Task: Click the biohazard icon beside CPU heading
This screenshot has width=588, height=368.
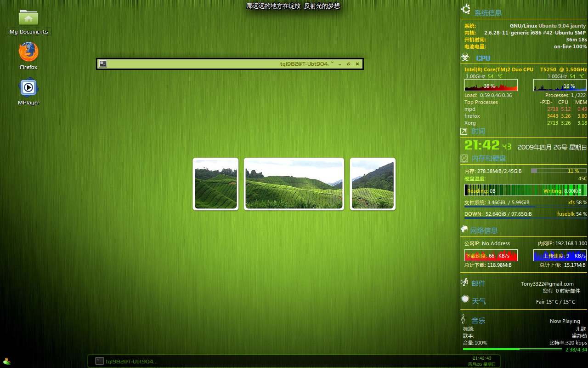Action: 465,57
